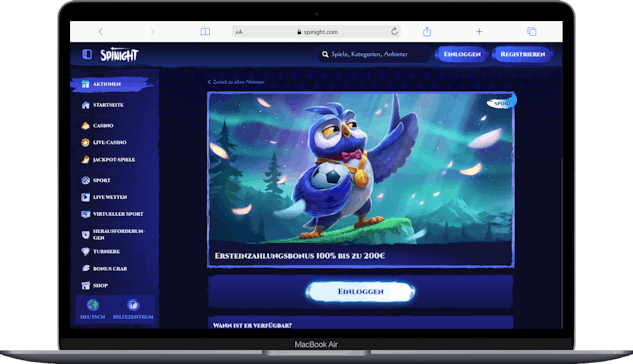
Task: Open the Virtueller Sport label
Action: [118, 214]
